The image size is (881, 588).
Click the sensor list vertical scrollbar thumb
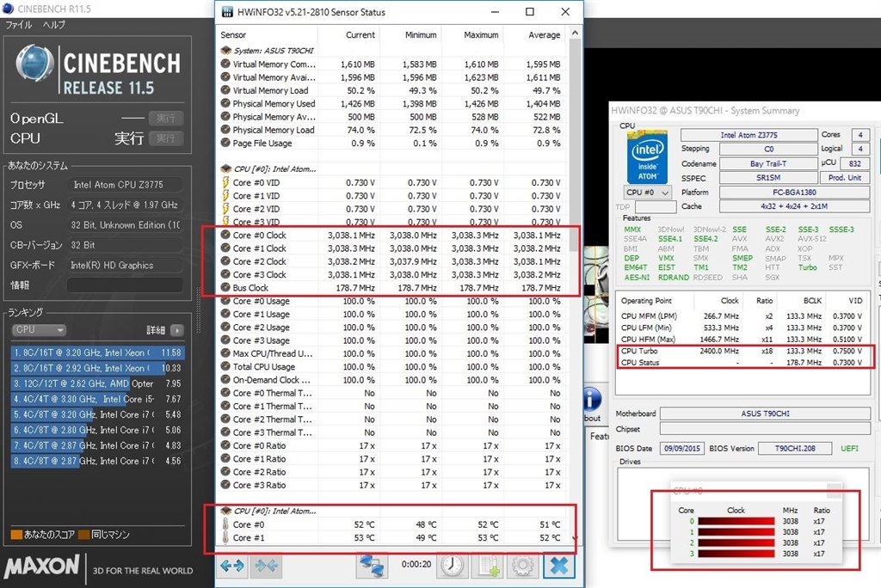(x=575, y=145)
